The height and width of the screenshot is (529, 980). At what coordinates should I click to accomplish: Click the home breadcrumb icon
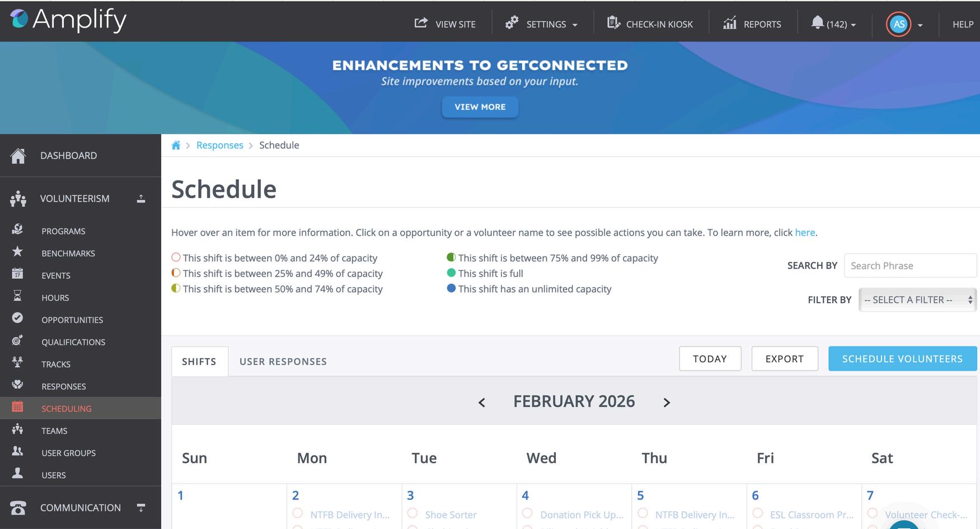coord(176,146)
